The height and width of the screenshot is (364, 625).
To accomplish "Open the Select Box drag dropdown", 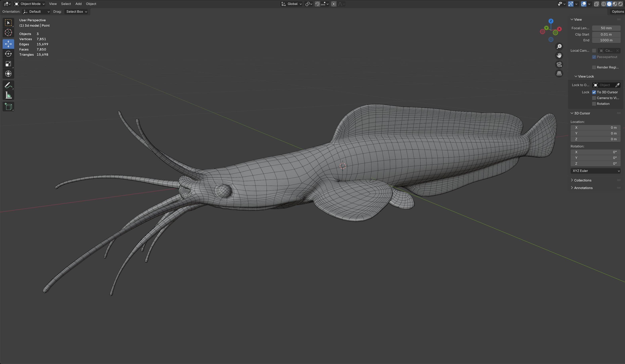I will pos(77,12).
